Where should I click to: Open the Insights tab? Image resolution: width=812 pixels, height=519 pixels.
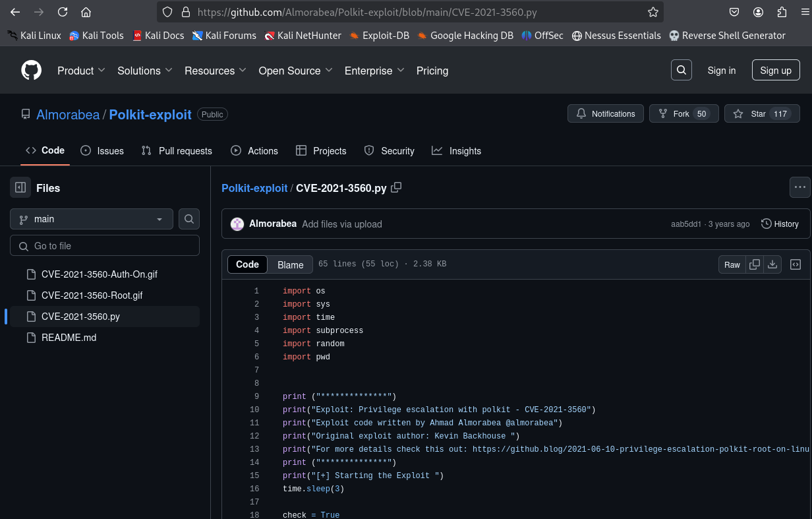click(457, 151)
